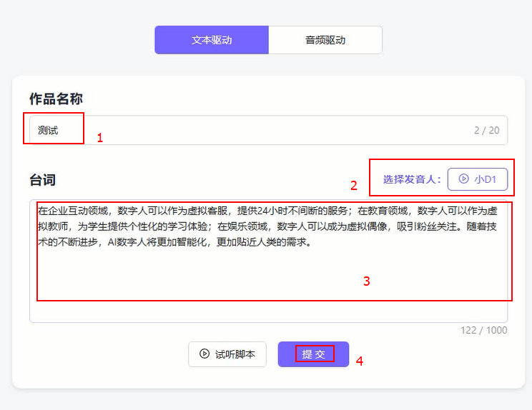Click the 选择发音人 label
The width and height of the screenshot is (532, 410).
click(x=412, y=179)
